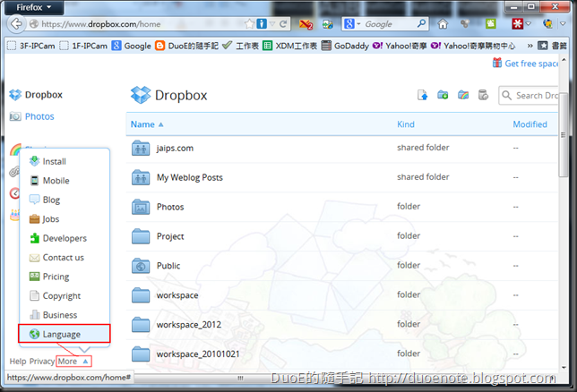Click the horizontal scrollbar at bottom
Image resolution: width=577 pixels, height=392 pixels.
coord(240,378)
